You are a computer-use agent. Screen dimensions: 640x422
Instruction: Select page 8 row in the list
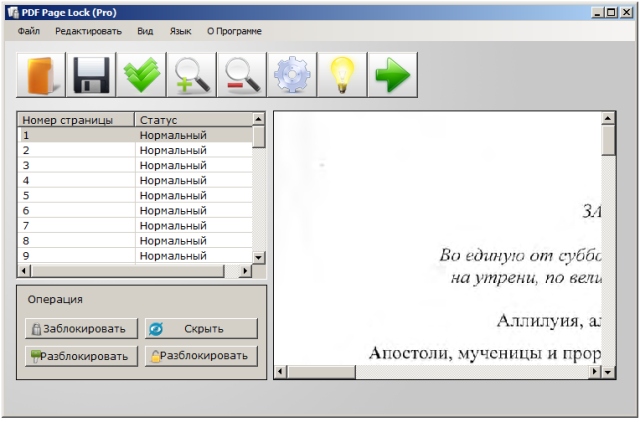point(135,241)
